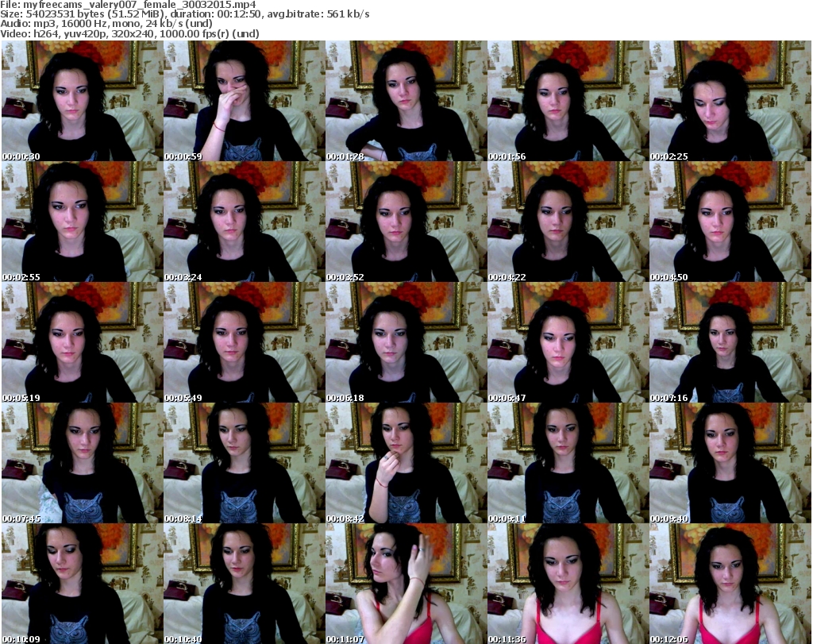Viewport: 813px width, 644px height.
Task: Select the frame stamped 00:05:49
Action: pyautogui.click(x=245, y=342)
